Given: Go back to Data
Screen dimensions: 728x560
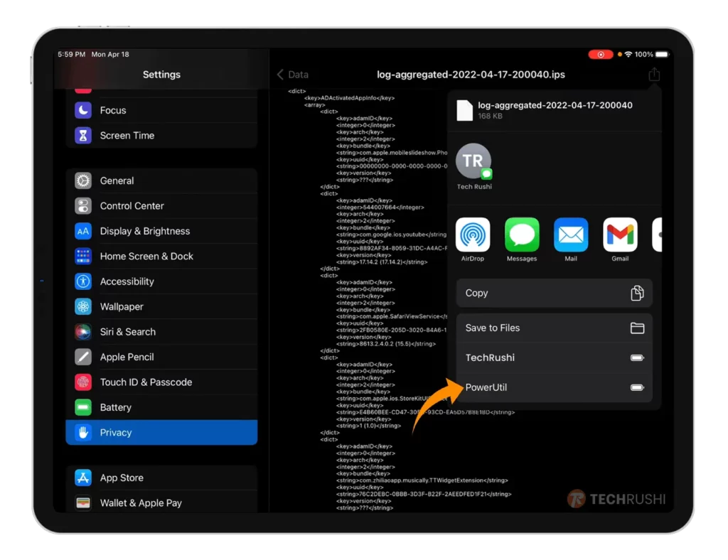Looking at the screenshot, I should click(x=293, y=74).
